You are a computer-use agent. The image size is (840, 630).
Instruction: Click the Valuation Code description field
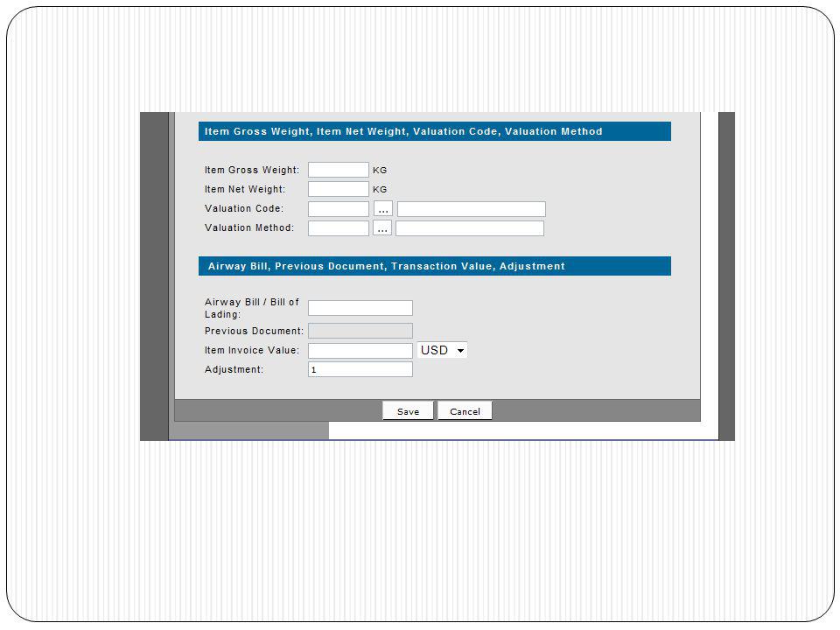[x=472, y=209]
